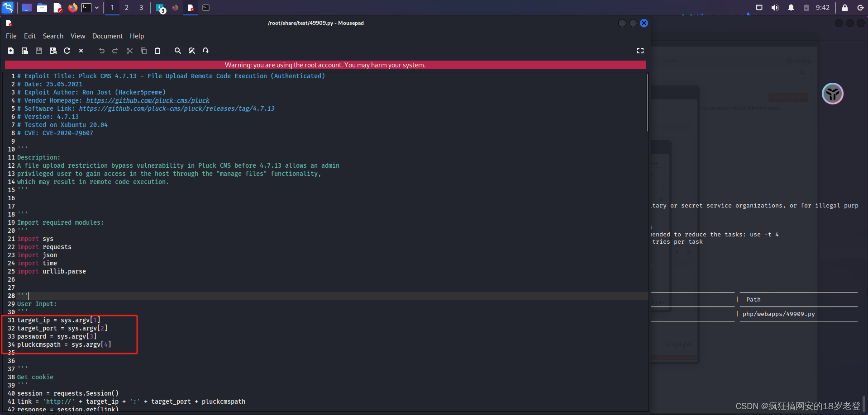868x415 pixels.
Task: Open the Help menu
Action: point(137,36)
